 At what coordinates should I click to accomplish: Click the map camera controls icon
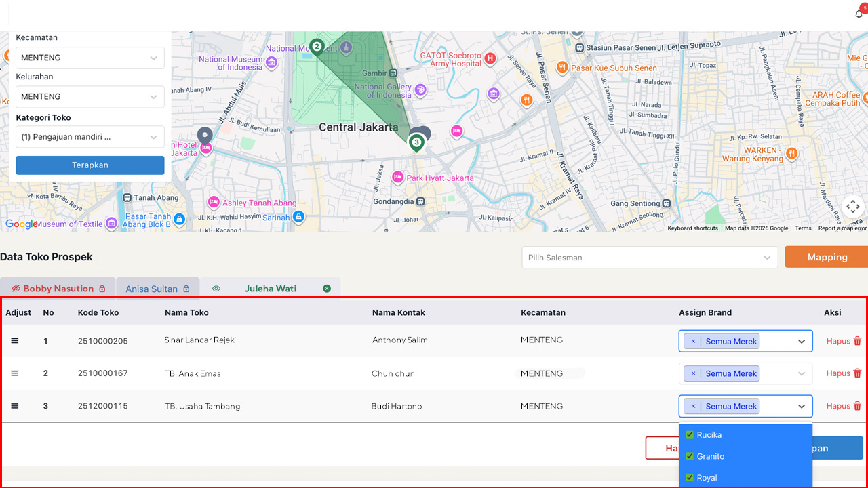[852, 207]
